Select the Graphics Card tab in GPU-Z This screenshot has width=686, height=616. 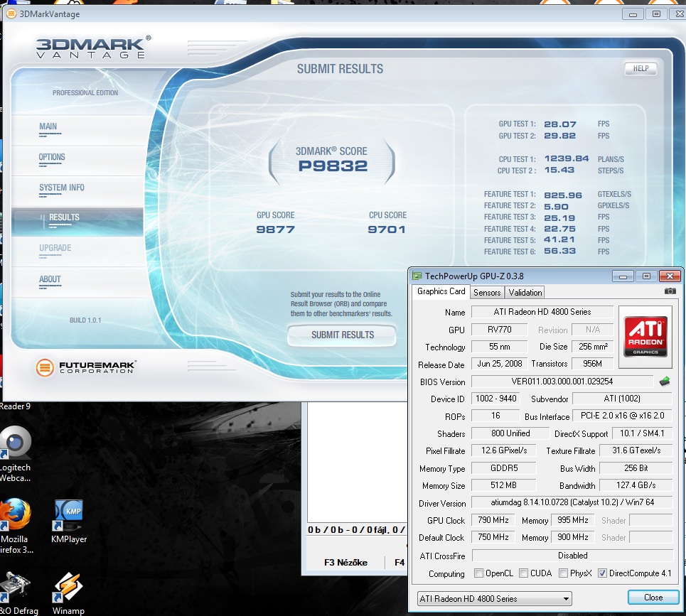pyautogui.click(x=441, y=291)
